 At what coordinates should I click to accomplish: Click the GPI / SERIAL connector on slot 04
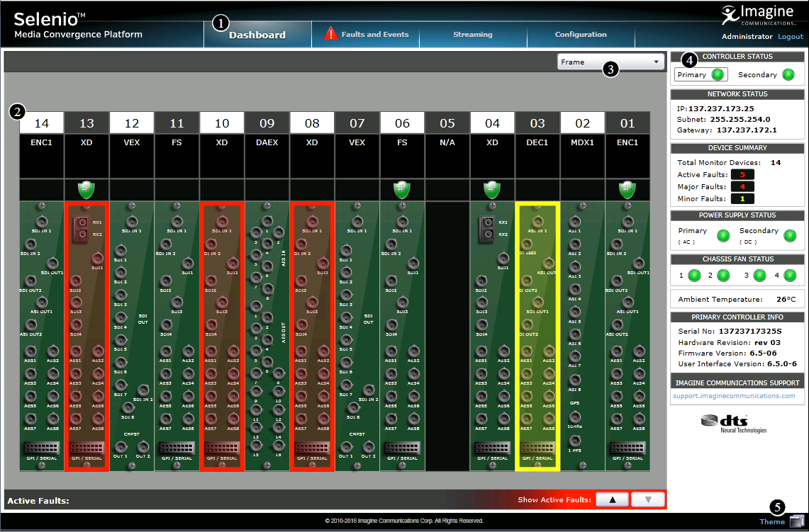(x=492, y=448)
